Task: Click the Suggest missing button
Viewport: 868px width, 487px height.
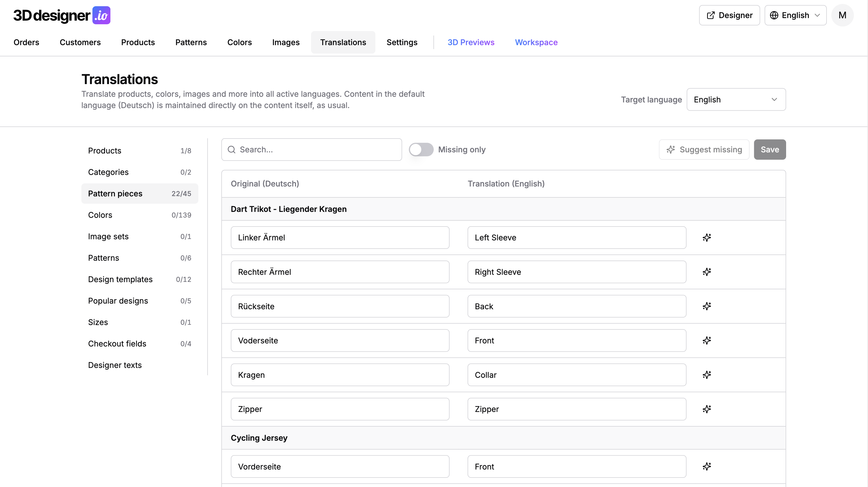Action: 704,150
